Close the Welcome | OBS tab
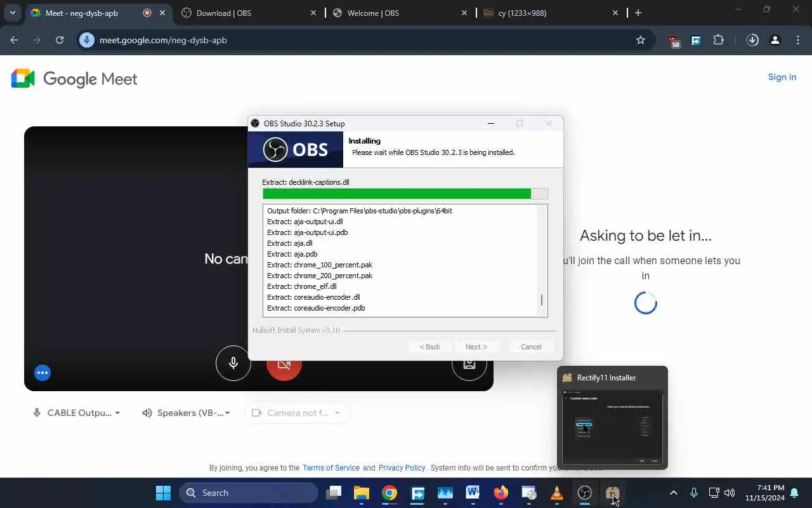 (464, 13)
